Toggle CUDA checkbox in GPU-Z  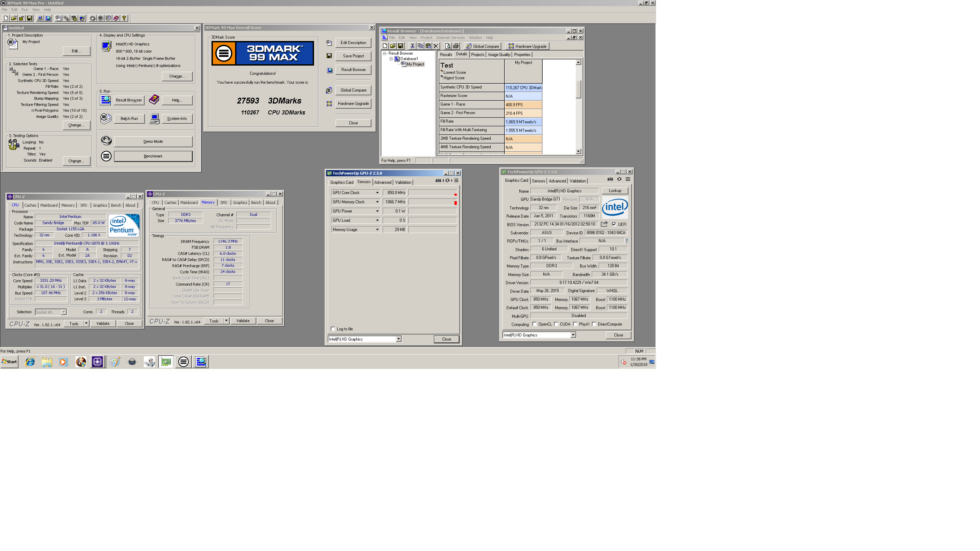coord(556,324)
